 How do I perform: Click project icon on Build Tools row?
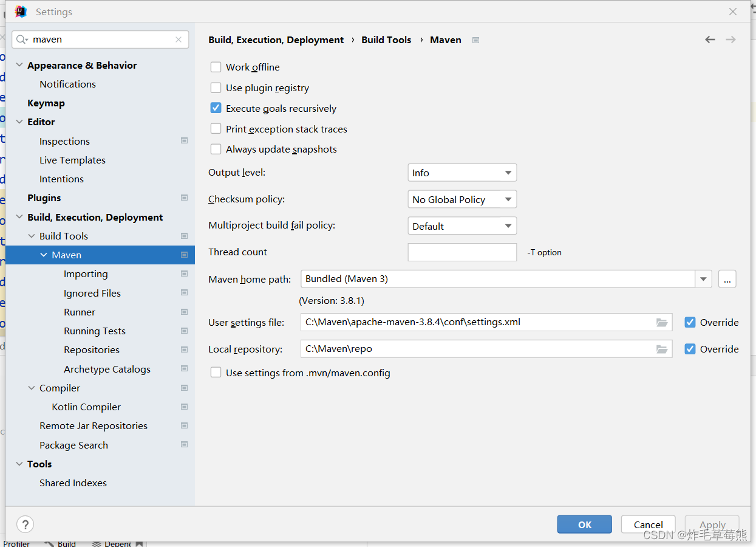(x=184, y=236)
